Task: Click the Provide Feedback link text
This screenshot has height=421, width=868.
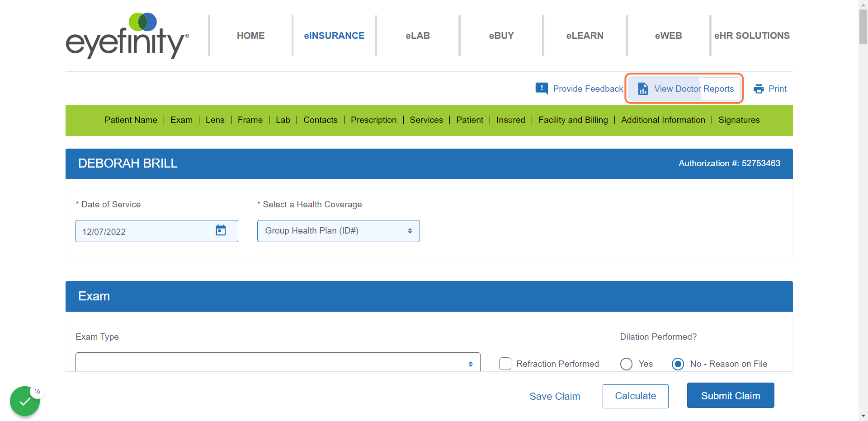Action: tap(588, 89)
